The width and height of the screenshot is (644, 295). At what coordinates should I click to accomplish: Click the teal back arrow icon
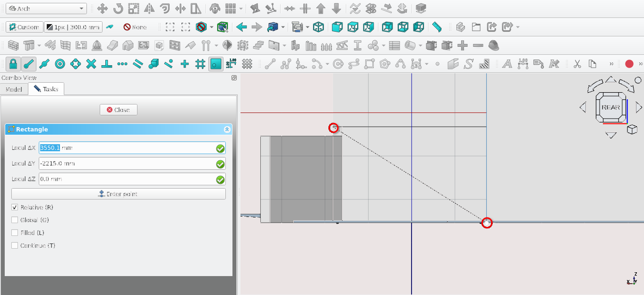click(x=241, y=27)
